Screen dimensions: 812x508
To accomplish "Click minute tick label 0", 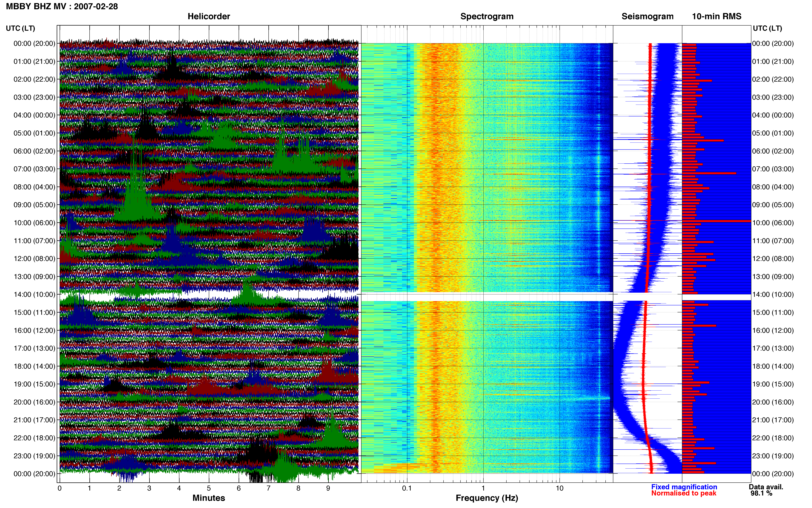I will [60, 488].
